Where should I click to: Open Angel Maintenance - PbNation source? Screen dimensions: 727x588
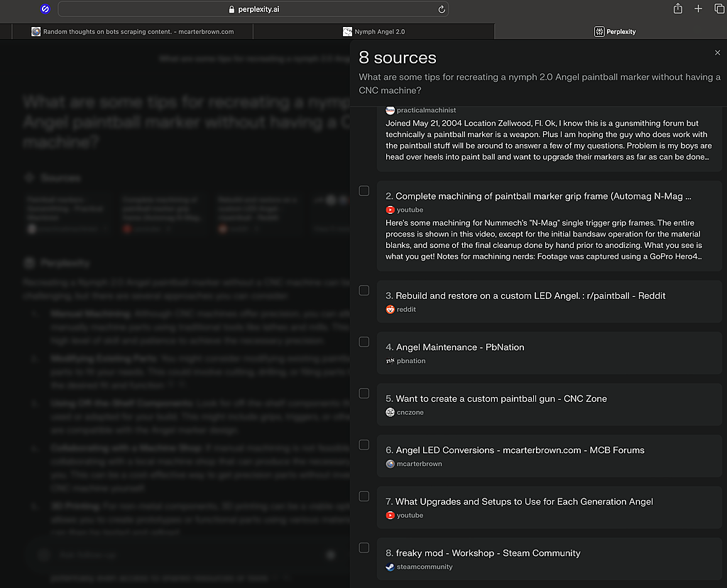point(455,347)
